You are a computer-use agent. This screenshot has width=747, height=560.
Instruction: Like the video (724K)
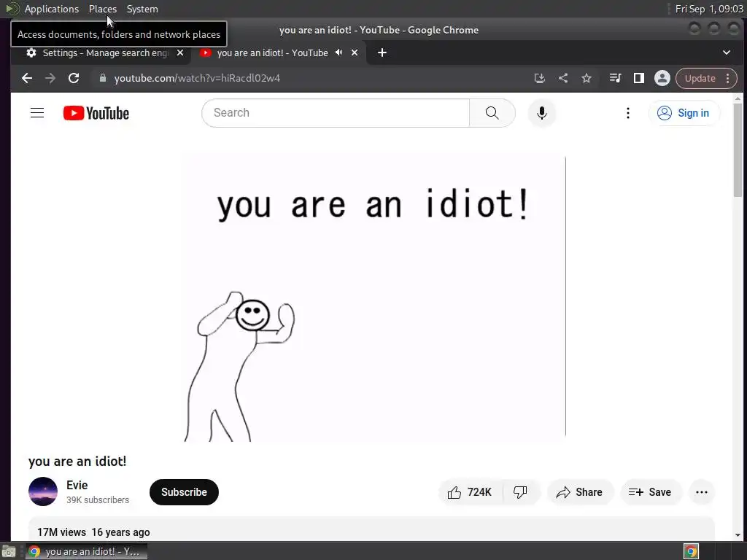click(470, 492)
